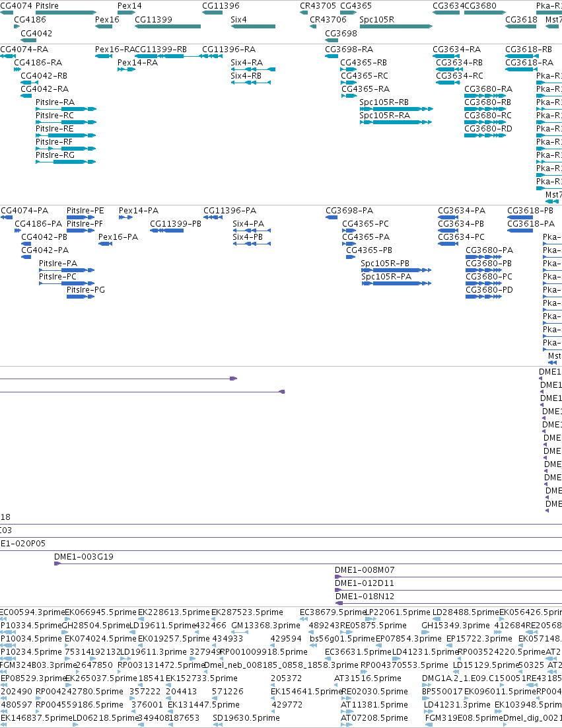
Task: Open protein label Pitslre-PA
Action: point(58,263)
